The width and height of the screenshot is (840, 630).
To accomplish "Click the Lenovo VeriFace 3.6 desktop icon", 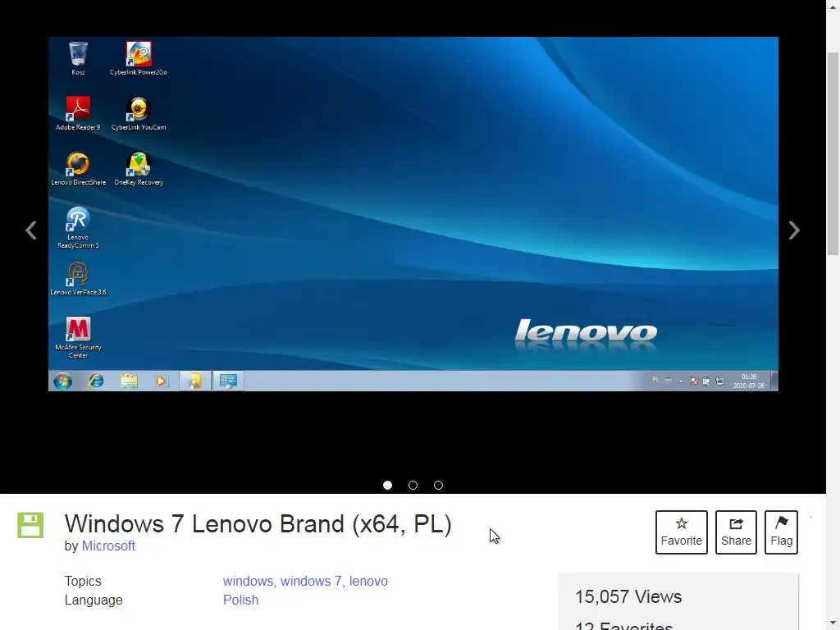I will [x=78, y=279].
